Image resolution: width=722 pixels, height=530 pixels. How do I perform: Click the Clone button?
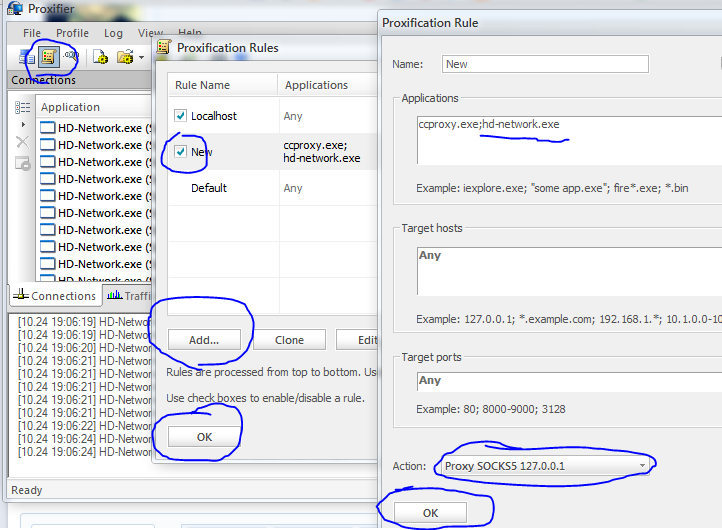pyautogui.click(x=289, y=340)
